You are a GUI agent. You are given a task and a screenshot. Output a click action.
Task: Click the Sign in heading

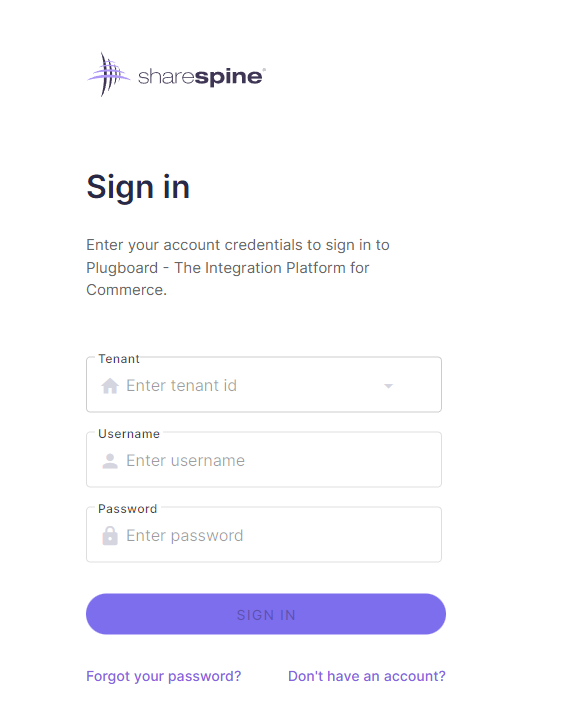pyautogui.click(x=138, y=187)
